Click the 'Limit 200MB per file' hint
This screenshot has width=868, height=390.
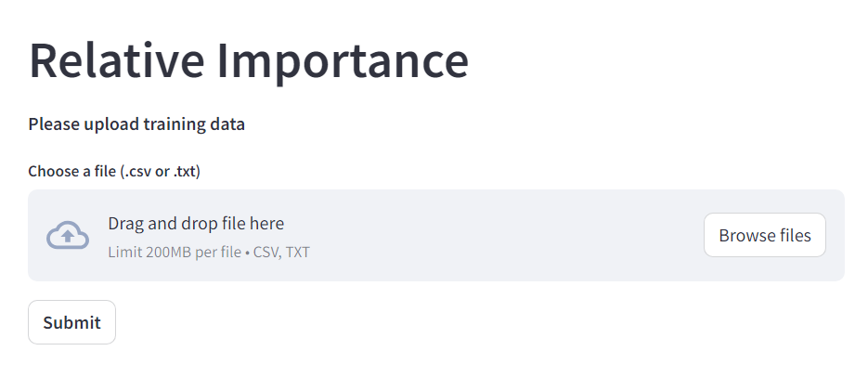click(175, 252)
